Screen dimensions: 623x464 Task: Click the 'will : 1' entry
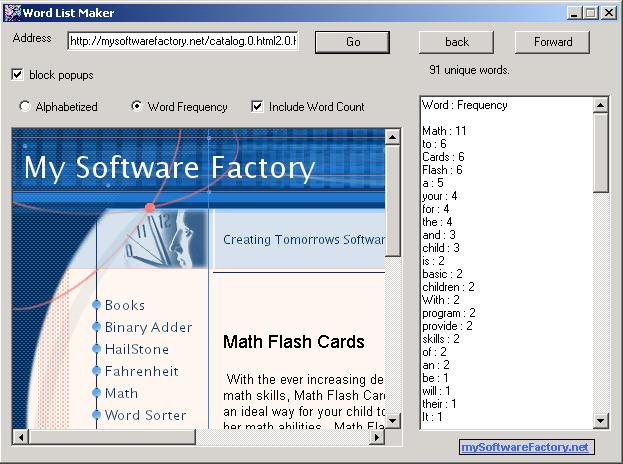(x=436, y=391)
